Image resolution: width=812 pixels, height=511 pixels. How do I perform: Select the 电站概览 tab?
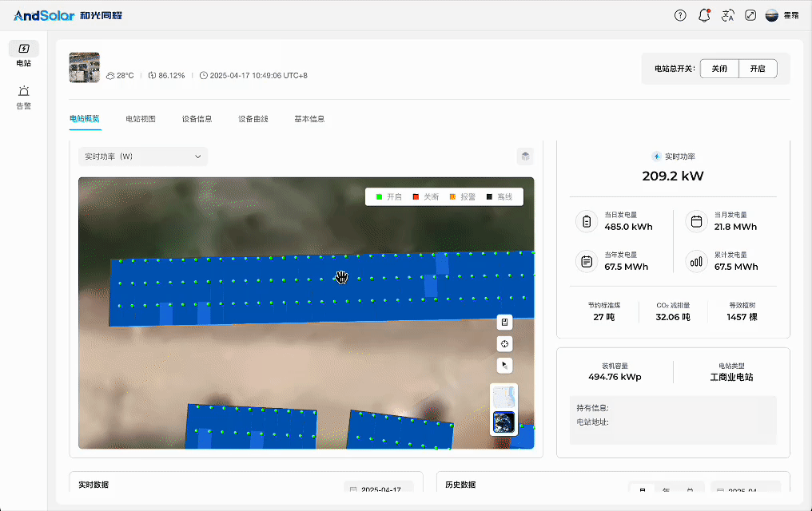(x=85, y=119)
